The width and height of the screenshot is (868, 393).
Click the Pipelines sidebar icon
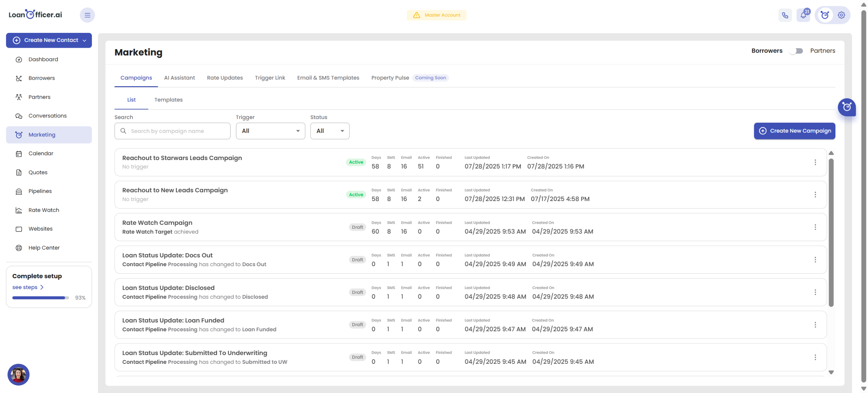click(x=19, y=191)
